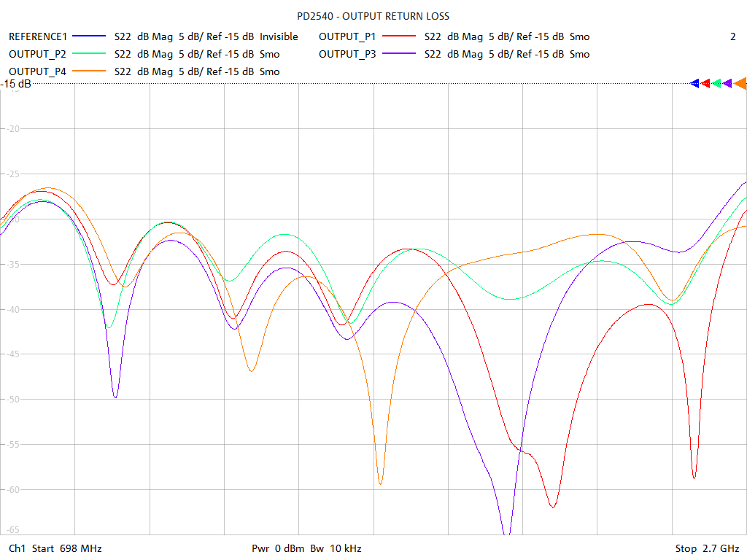Select the OUTPUT_P2 trace label
Viewport: 747px width, 560px height.
[x=38, y=54]
